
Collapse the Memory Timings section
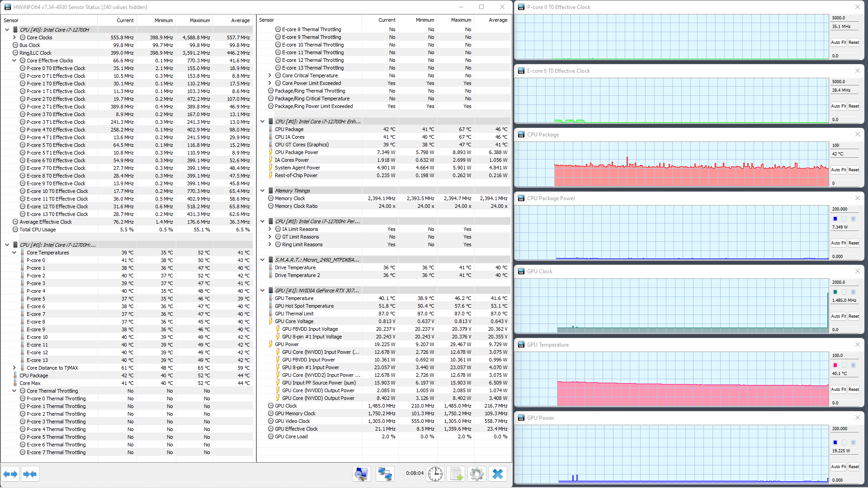pyautogui.click(x=262, y=191)
